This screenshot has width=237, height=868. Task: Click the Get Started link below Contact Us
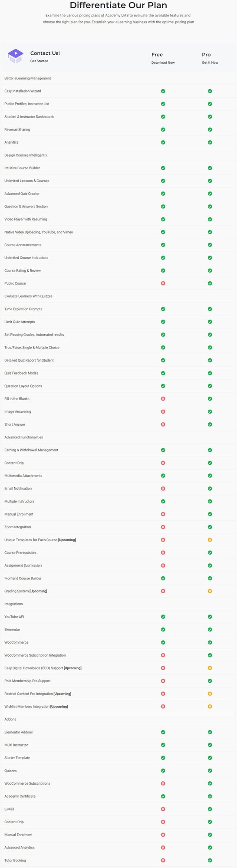(x=39, y=61)
